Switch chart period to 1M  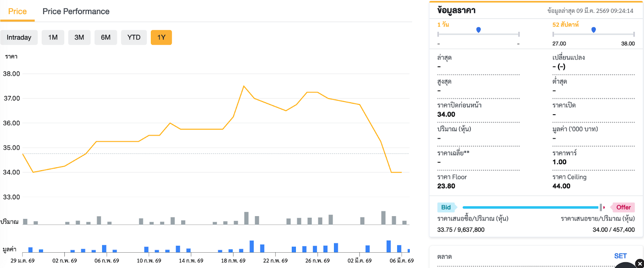(x=53, y=37)
